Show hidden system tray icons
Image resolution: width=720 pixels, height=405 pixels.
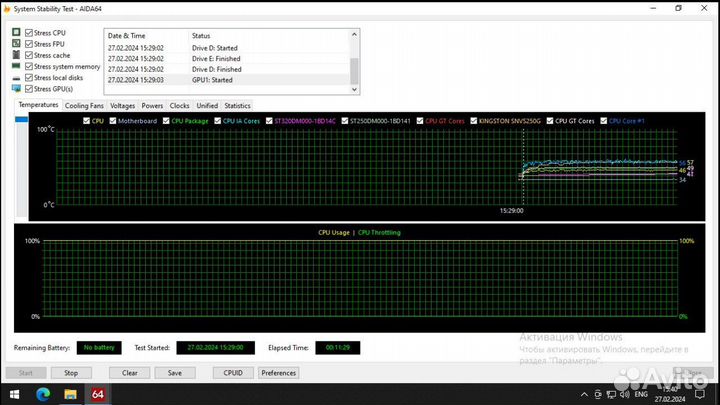click(x=584, y=394)
